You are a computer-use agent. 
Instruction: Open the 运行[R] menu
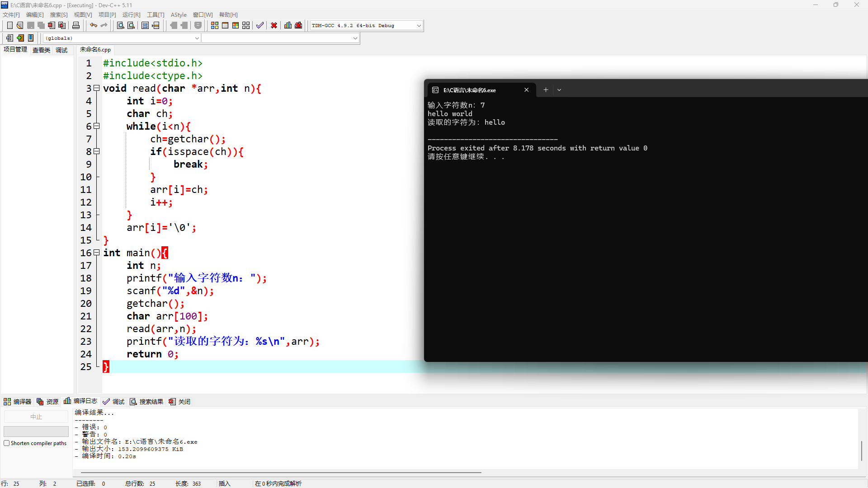(x=131, y=15)
